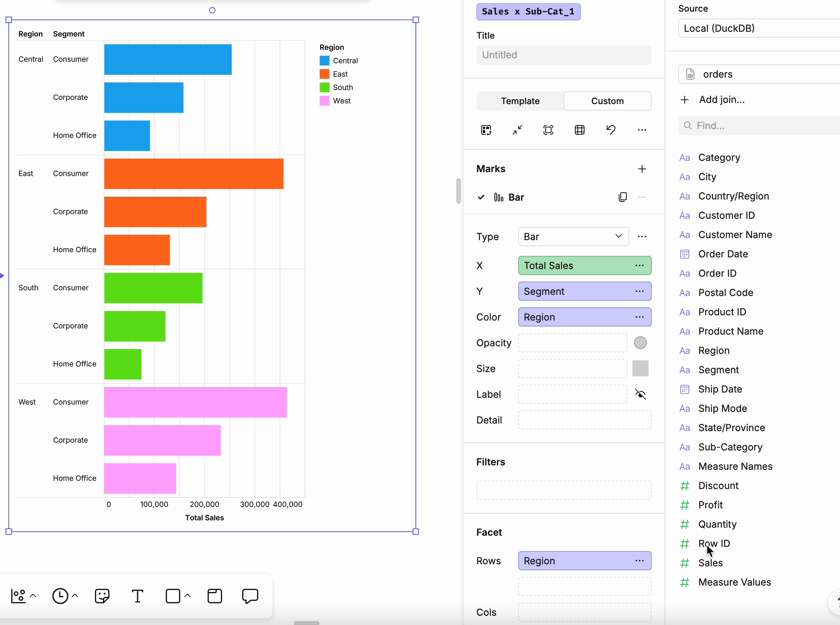Screen dimensions: 840x625
Task: Expand the shape tool chevron
Action: coord(187,596)
